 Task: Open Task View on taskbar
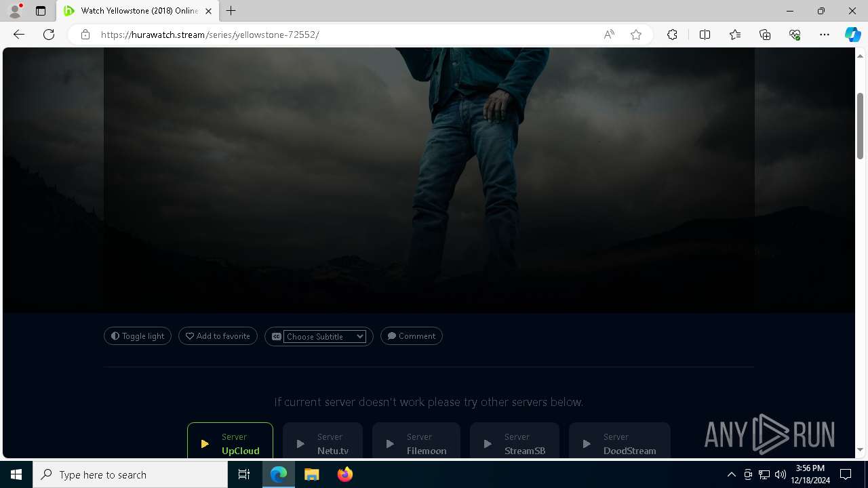coord(244,474)
